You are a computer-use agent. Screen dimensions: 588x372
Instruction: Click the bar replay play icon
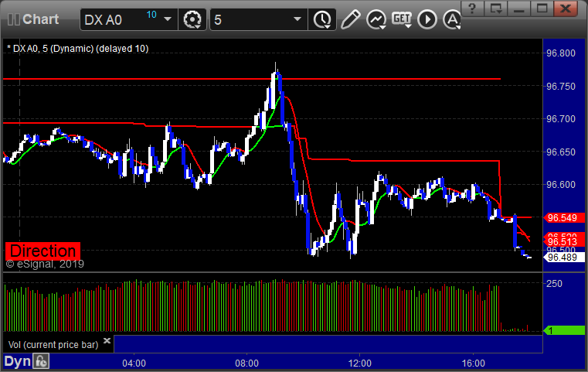(x=427, y=19)
